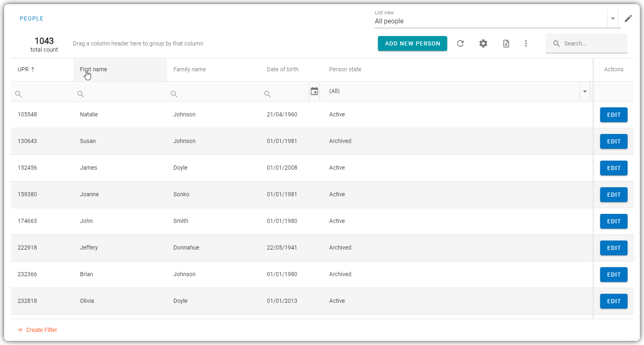The width and height of the screenshot is (644, 345).
Task: Click the pencil edit list view icon
Action: point(628,18)
